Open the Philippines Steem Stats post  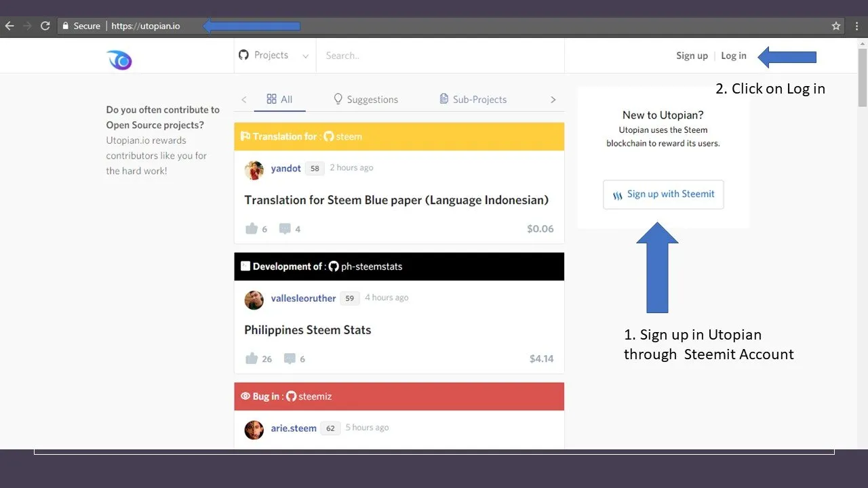(308, 330)
